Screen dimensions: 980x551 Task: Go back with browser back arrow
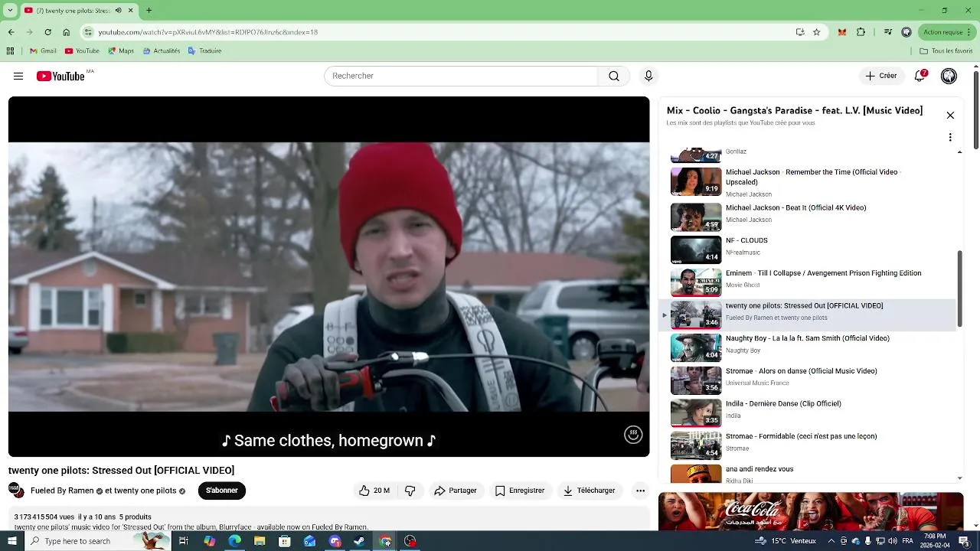(x=11, y=32)
